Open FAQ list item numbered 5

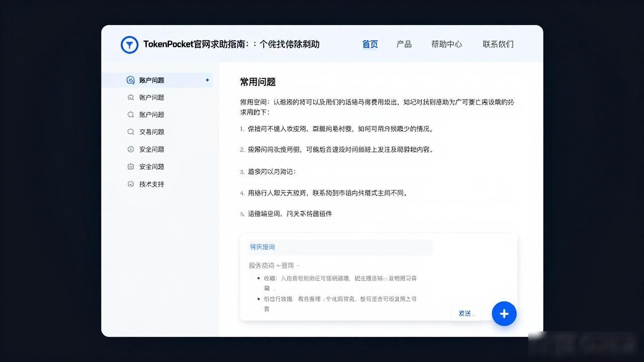tap(286, 214)
